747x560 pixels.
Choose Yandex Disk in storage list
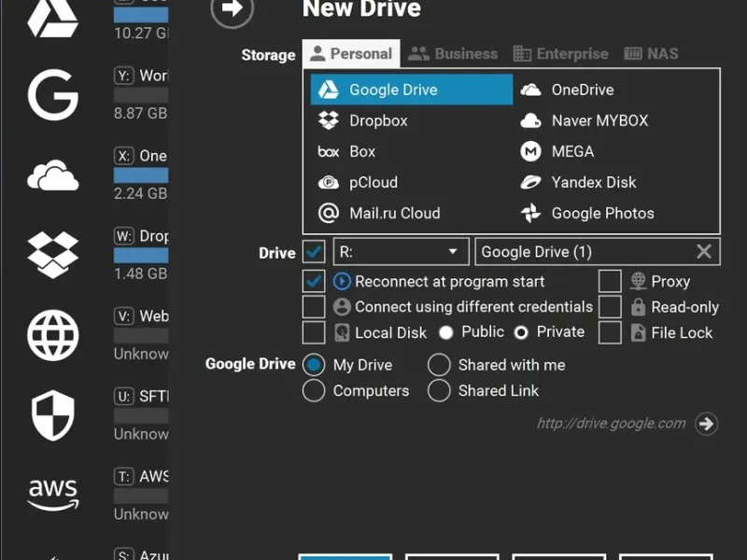616,182
